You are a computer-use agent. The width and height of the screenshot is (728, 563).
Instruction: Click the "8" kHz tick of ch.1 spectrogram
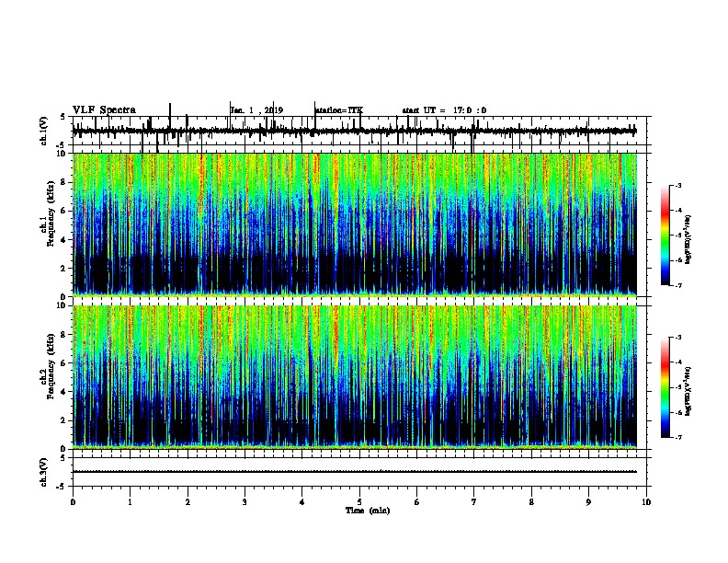point(64,182)
